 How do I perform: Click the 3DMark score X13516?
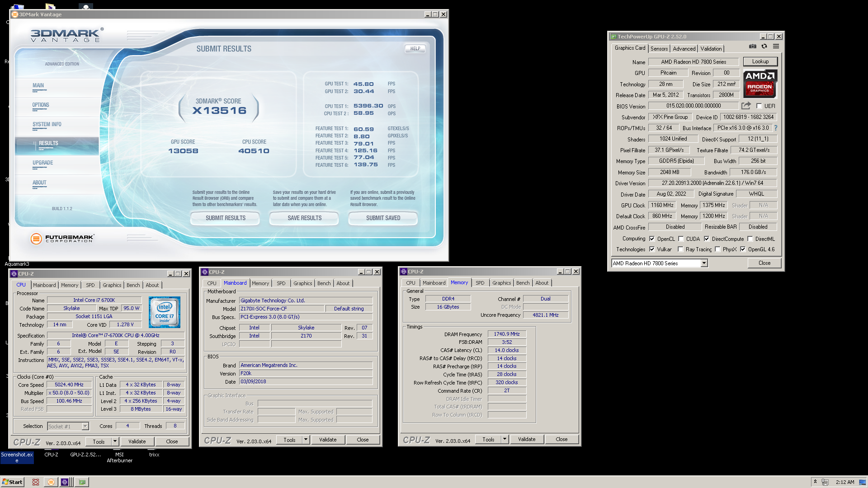click(219, 111)
